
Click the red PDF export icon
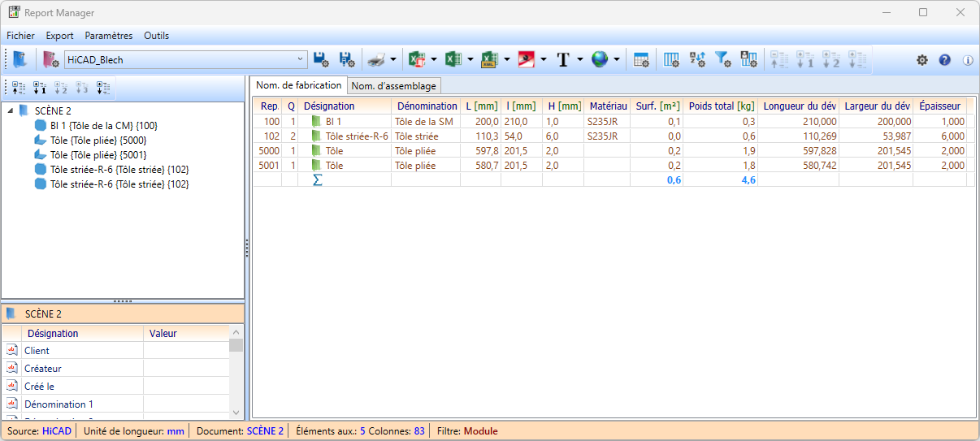coord(526,59)
